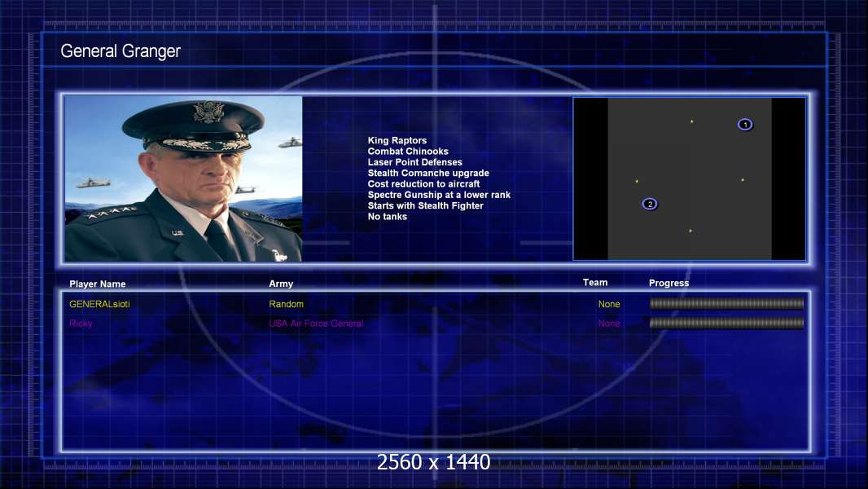Viewport: 868px width, 489px height.
Task: Click the Ricky progress bar
Action: 726,323
